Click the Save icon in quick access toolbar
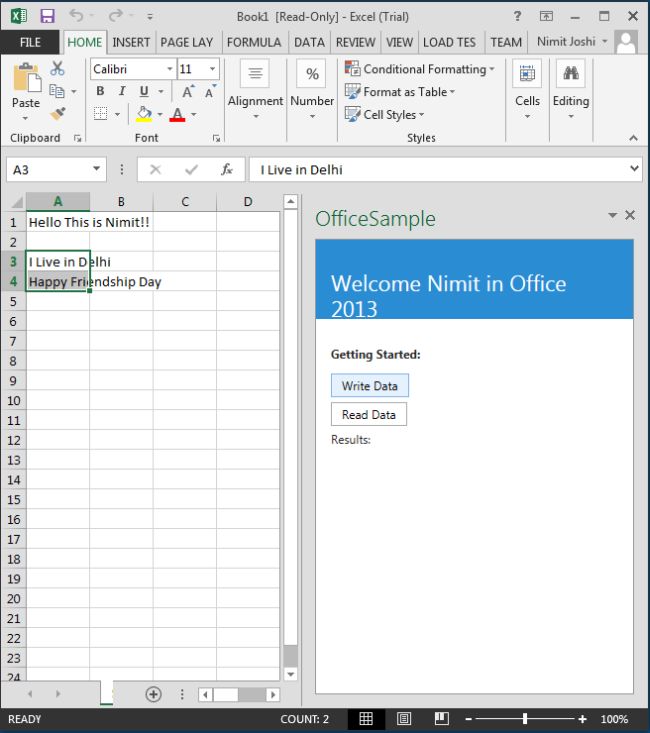650x733 pixels. pos(47,16)
